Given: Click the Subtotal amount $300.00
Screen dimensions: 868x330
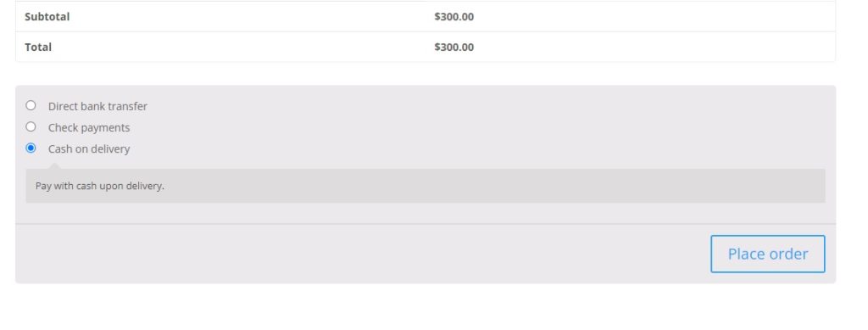Looking at the screenshot, I should pyautogui.click(x=454, y=17).
